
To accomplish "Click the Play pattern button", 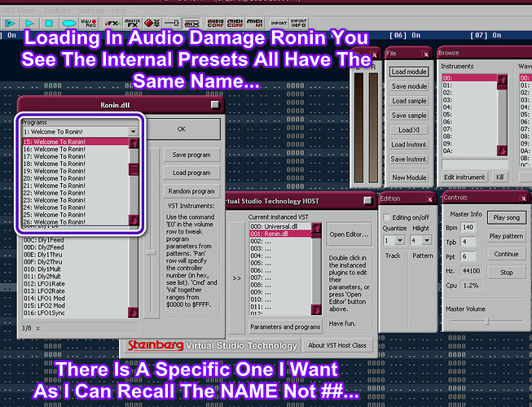I will click(506, 236).
